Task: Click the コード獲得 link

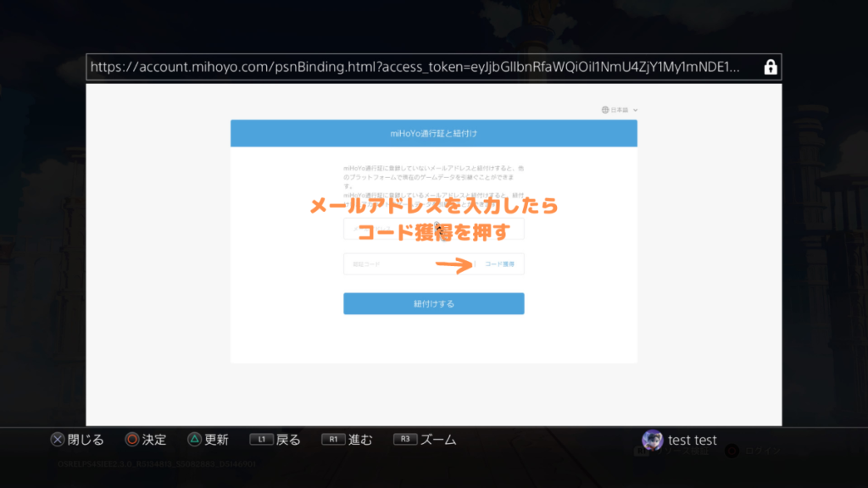Action: pos(499,264)
